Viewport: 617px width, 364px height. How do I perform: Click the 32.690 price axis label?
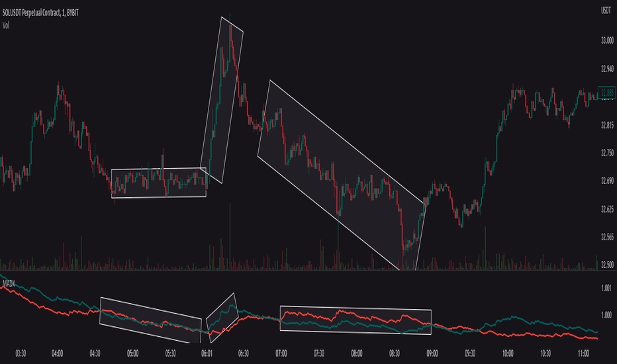click(x=607, y=181)
